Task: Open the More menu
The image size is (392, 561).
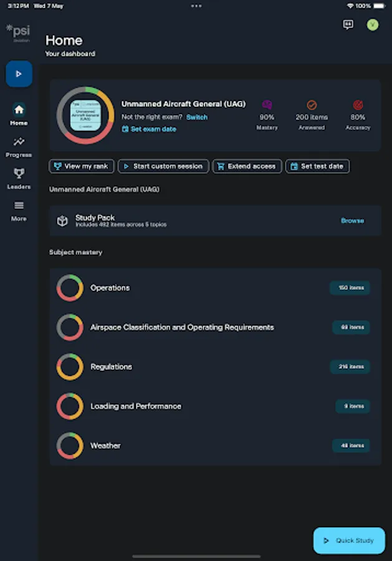Action: pos(19,211)
